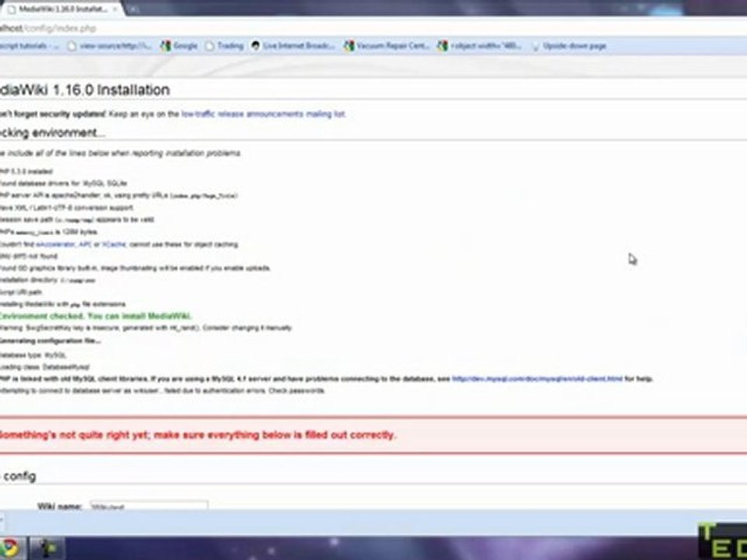Click into the Wiki name input field
The image size is (747, 560).
coord(149,506)
